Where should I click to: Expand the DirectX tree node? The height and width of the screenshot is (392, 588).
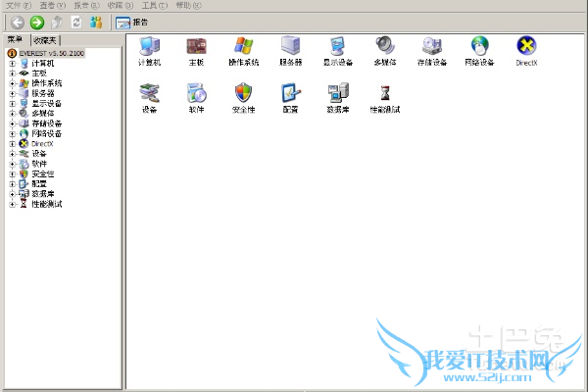[12, 144]
